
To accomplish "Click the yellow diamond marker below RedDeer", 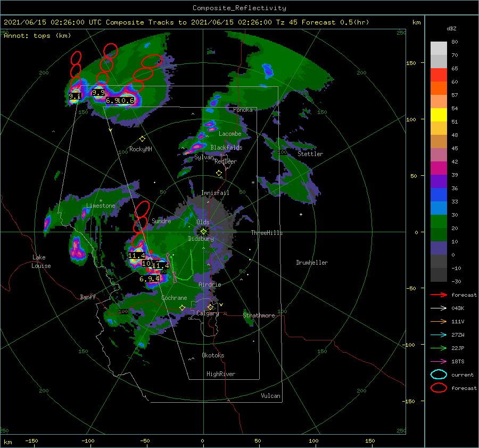I will [219, 173].
